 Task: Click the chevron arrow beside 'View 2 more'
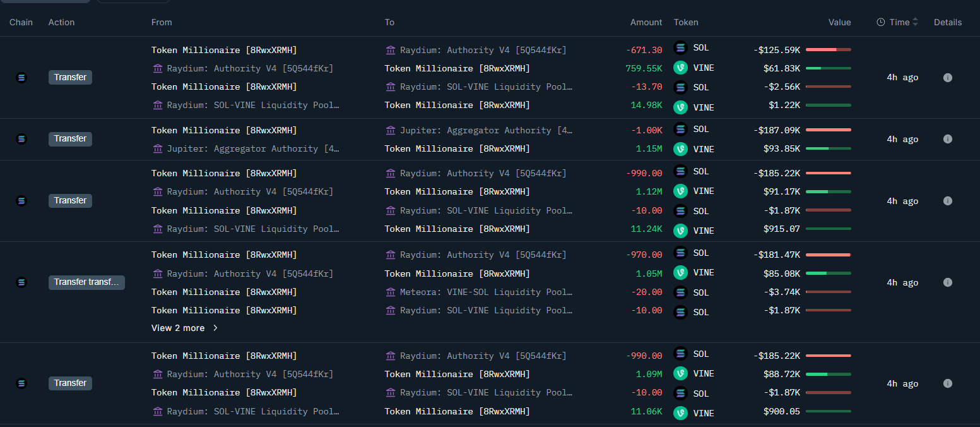coord(215,328)
